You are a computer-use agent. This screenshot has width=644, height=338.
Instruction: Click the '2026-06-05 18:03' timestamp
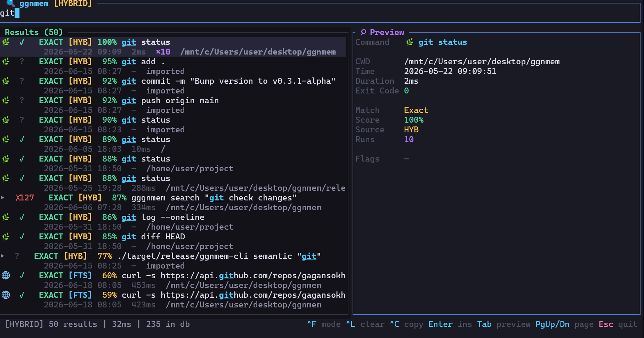pyautogui.click(x=83, y=149)
